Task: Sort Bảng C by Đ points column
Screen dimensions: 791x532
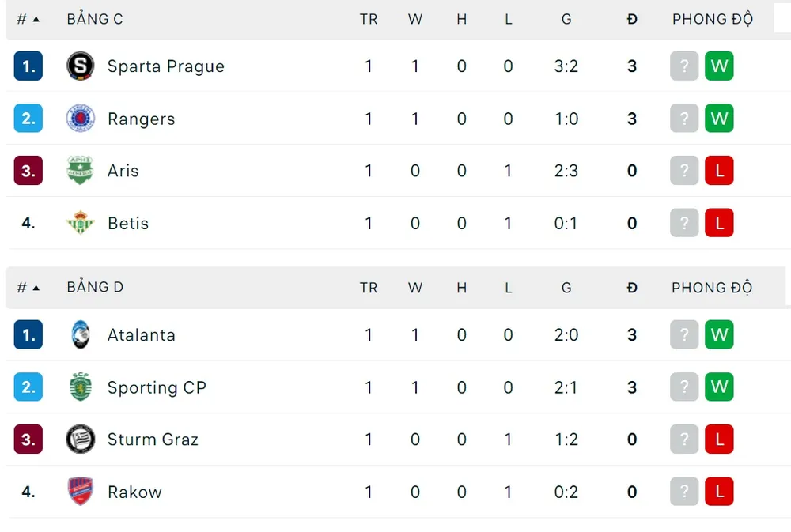Action: [x=632, y=19]
